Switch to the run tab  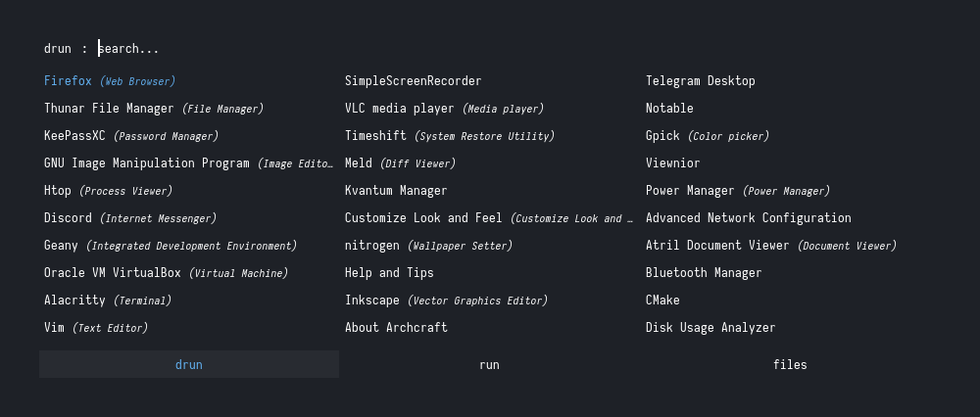pyautogui.click(x=489, y=365)
